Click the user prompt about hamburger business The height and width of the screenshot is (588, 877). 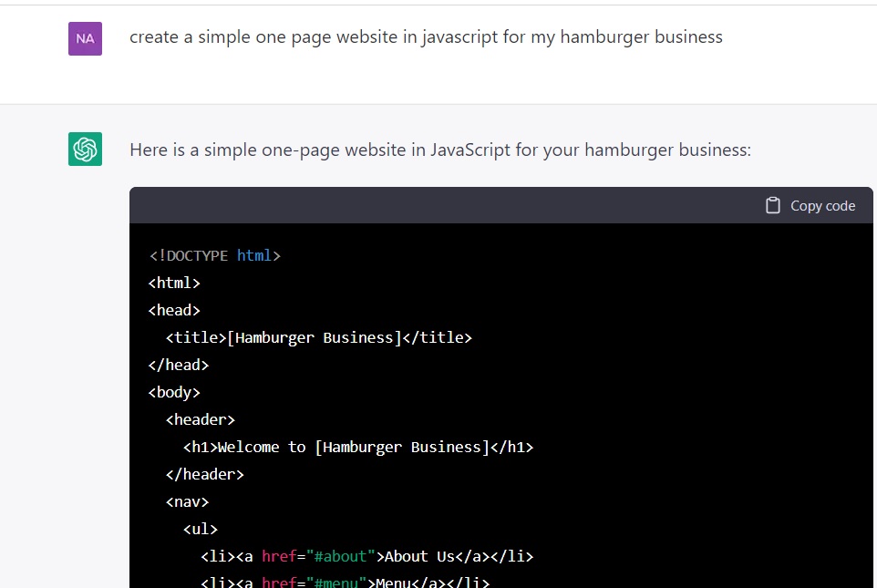(426, 37)
